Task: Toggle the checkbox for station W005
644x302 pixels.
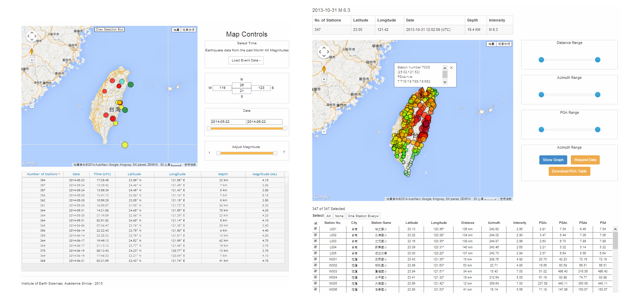Action: pos(316,283)
